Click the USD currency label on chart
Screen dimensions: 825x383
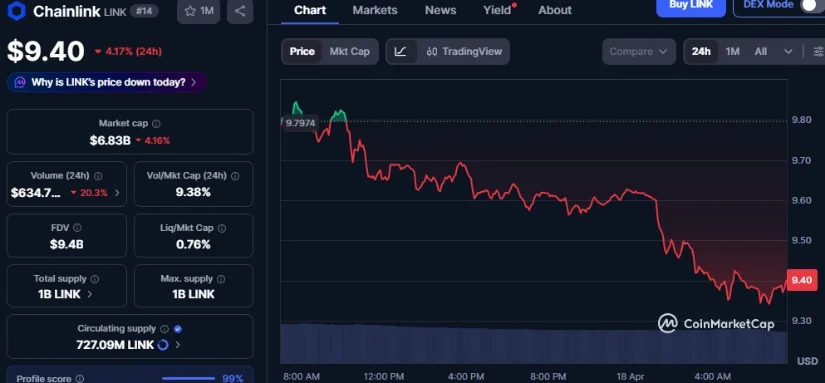click(x=808, y=361)
